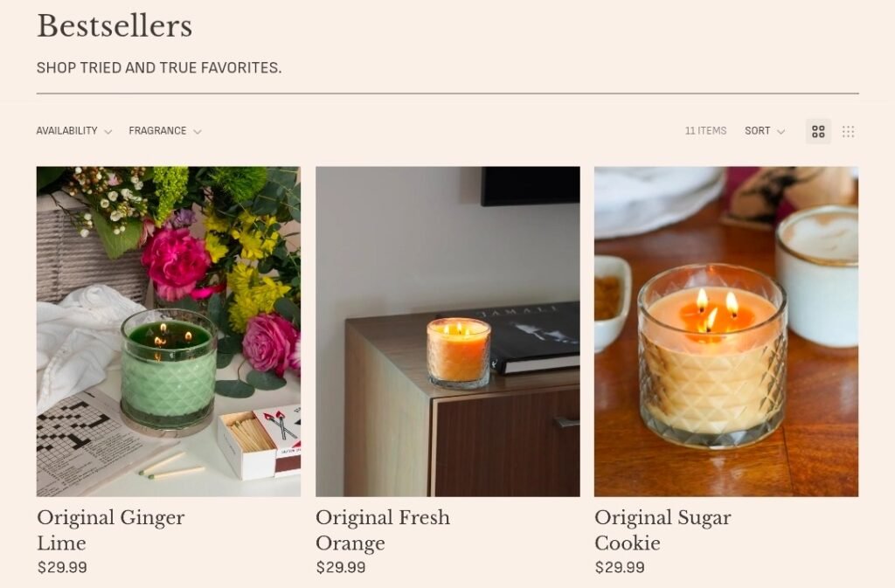Expand the Availability filter chevron
The height and width of the screenshot is (588, 895).
coord(108,132)
